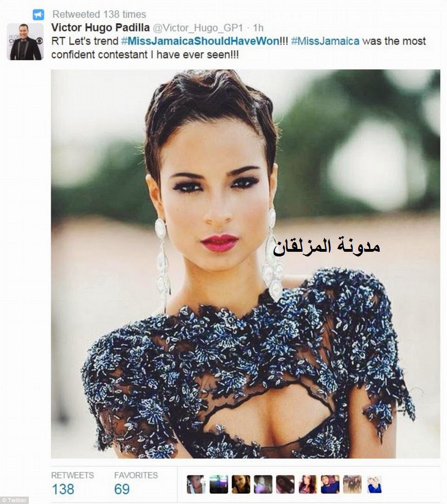The image size is (447, 504).
Task: View the 138 retweets count
Action: coord(63,489)
